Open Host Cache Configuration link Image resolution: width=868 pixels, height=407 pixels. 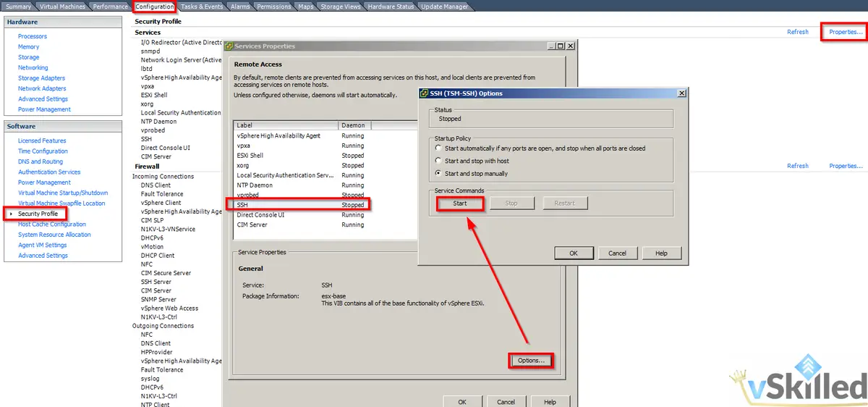click(52, 225)
